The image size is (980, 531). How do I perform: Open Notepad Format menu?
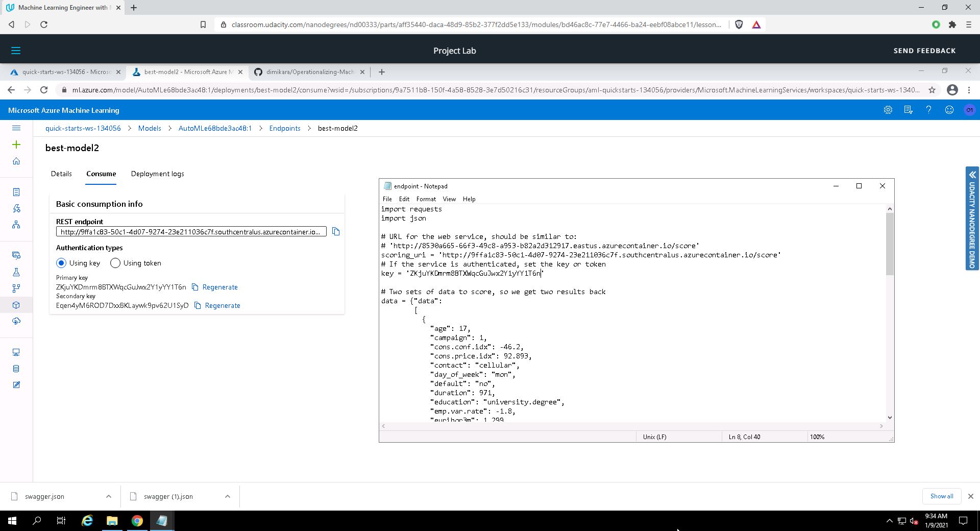[x=426, y=199]
